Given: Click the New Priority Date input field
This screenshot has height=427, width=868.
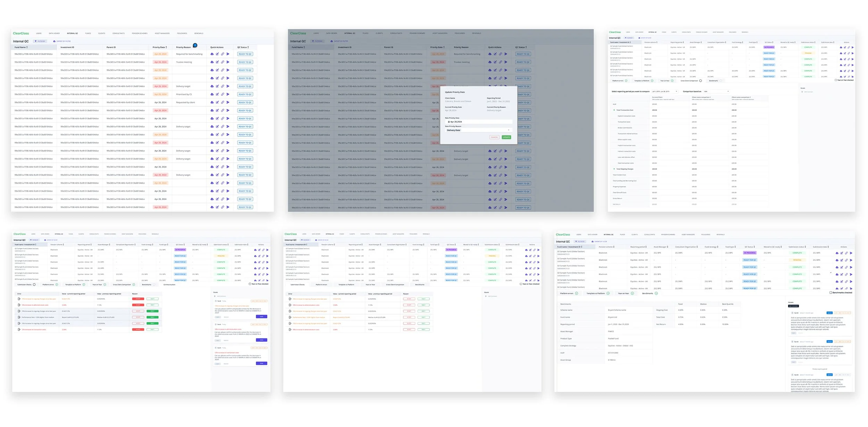Looking at the screenshot, I should pos(478,122).
